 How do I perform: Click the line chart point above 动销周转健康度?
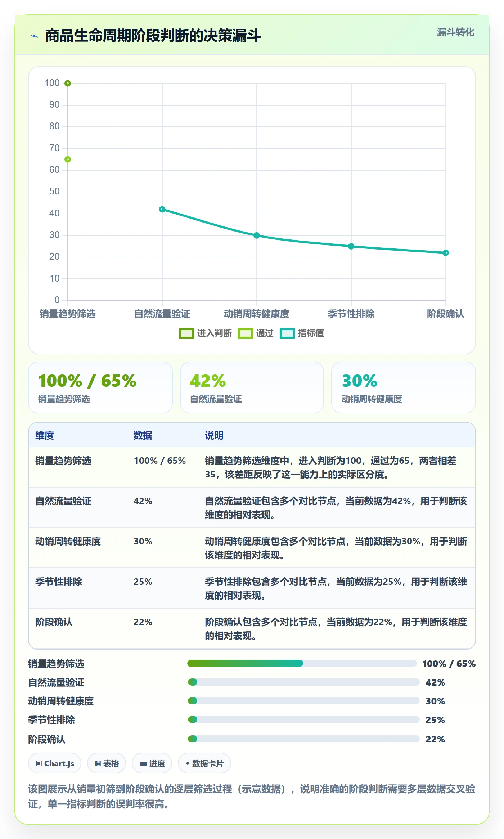click(x=257, y=235)
